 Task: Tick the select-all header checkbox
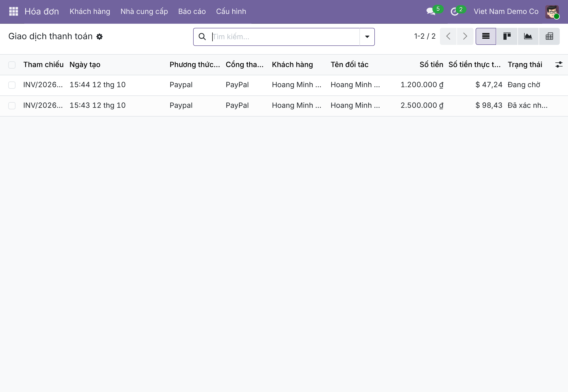(x=12, y=65)
